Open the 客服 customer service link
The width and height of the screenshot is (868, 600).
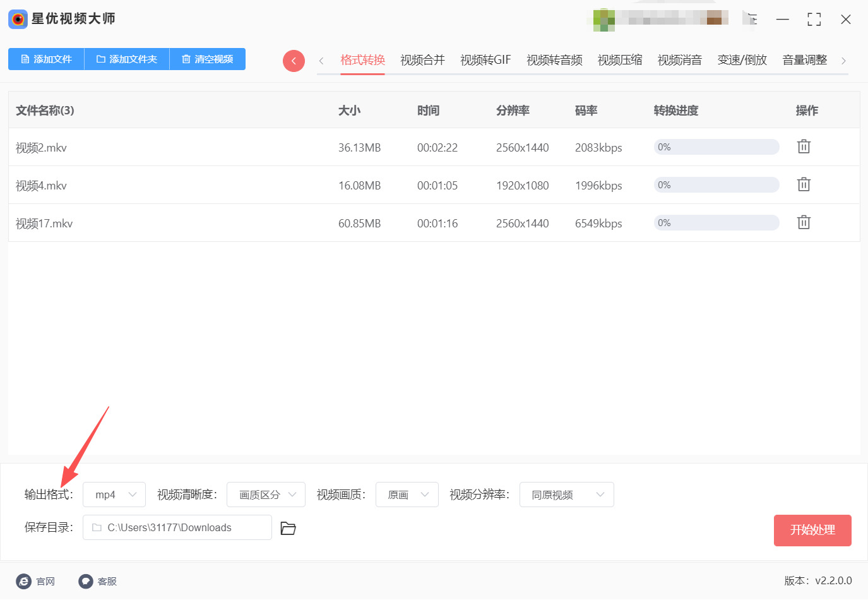[x=98, y=581]
